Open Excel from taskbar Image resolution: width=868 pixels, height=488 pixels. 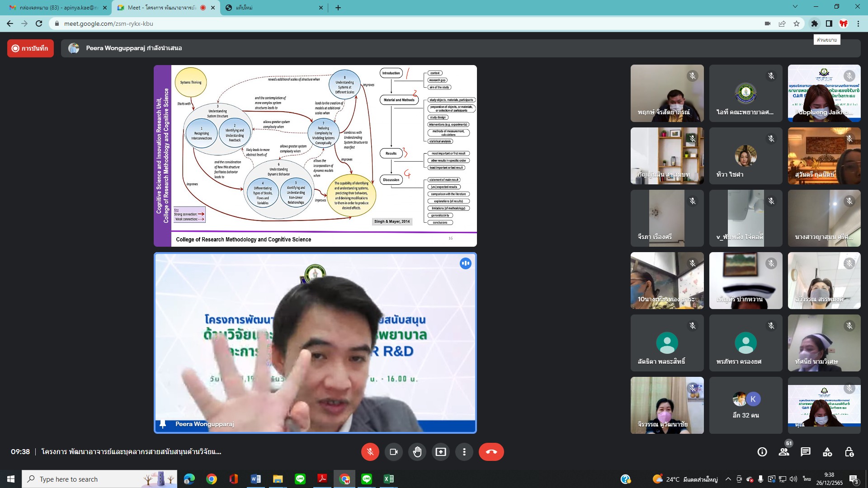[389, 479]
